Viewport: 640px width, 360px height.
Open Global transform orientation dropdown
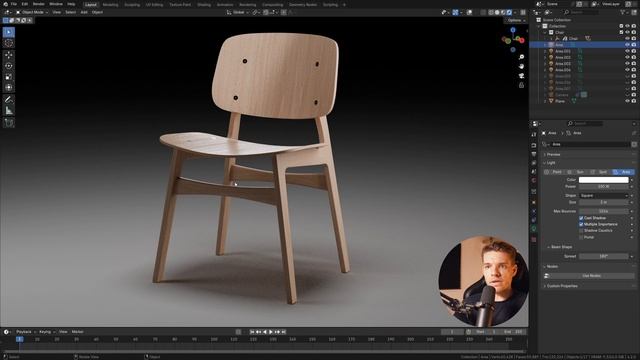click(238, 12)
